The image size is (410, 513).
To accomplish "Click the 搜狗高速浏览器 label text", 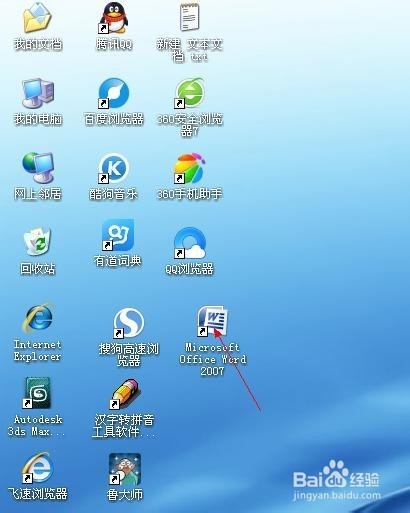I will point(129,354).
